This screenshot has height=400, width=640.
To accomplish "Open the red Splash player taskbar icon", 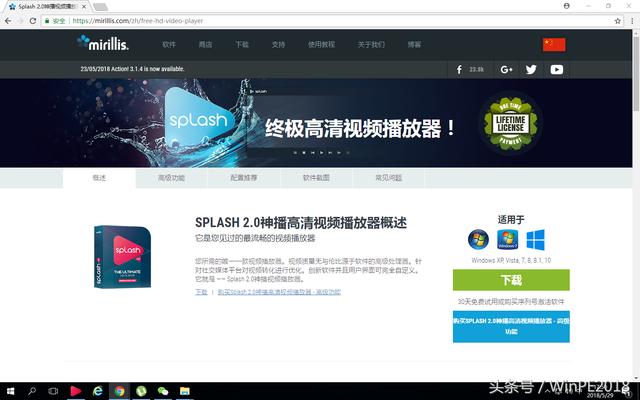I will (76, 391).
